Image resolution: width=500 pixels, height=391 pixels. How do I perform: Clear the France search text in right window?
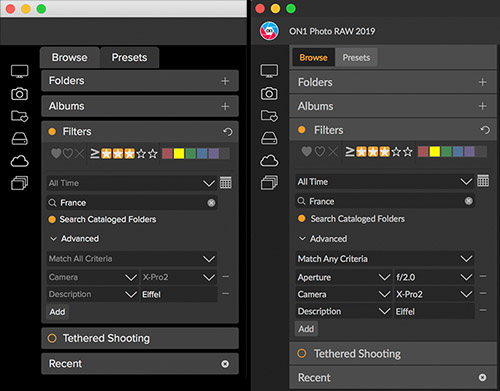(469, 201)
